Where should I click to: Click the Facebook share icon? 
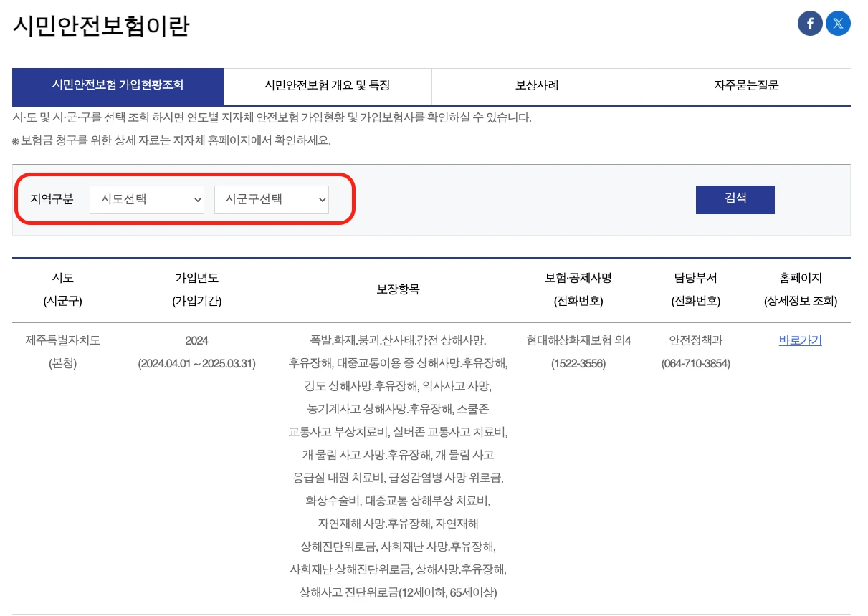(x=810, y=23)
